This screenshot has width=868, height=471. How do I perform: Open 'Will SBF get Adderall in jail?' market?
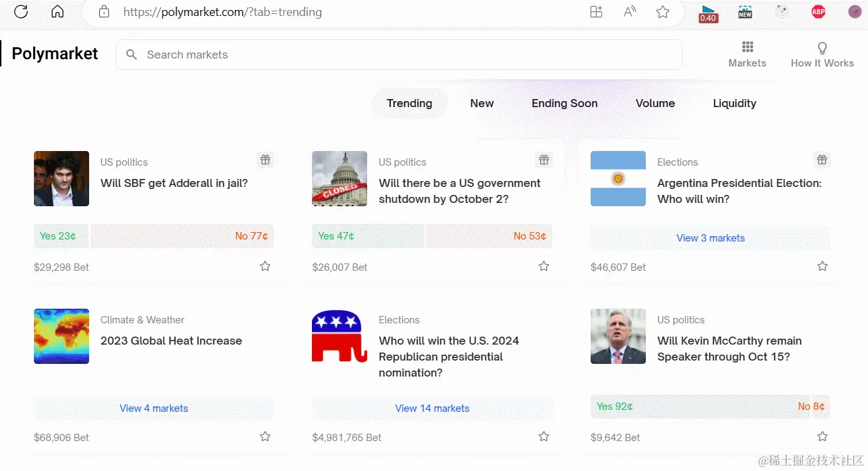pos(174,183)
